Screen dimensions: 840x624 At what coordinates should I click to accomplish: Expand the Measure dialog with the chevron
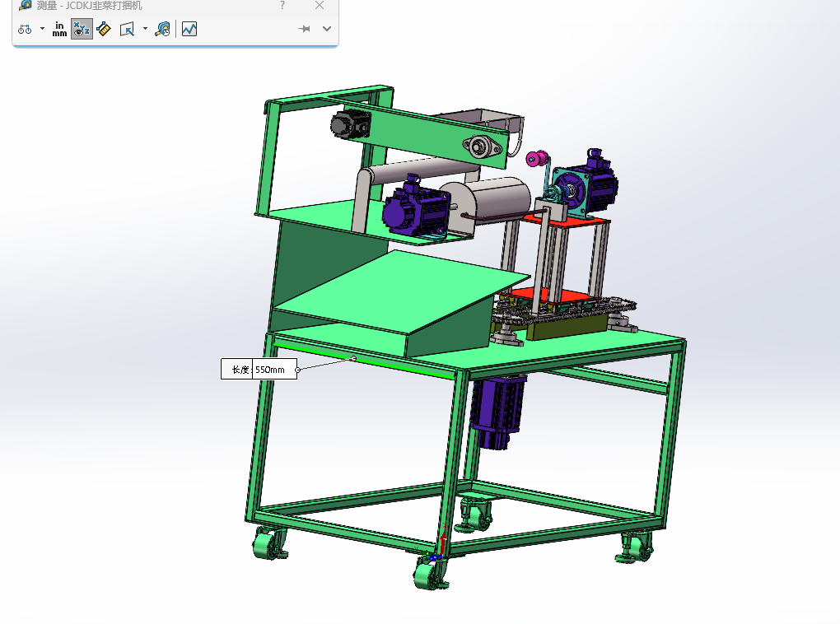click(x=327, y=29)
